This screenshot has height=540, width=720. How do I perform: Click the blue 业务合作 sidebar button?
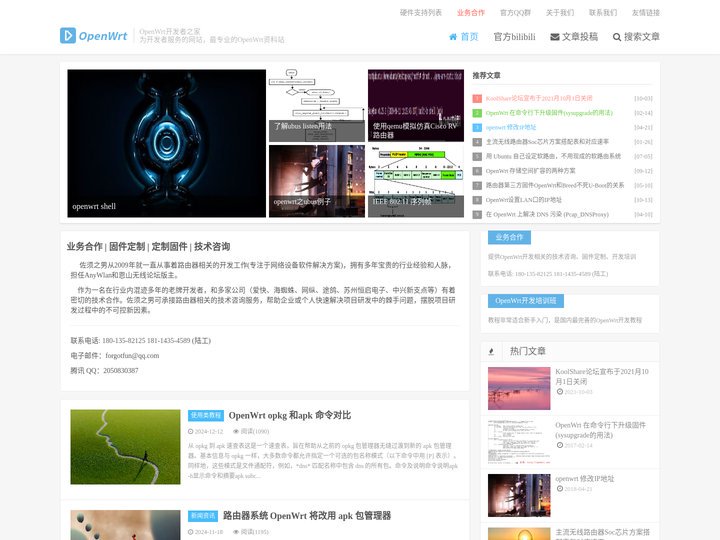(509, 237)
